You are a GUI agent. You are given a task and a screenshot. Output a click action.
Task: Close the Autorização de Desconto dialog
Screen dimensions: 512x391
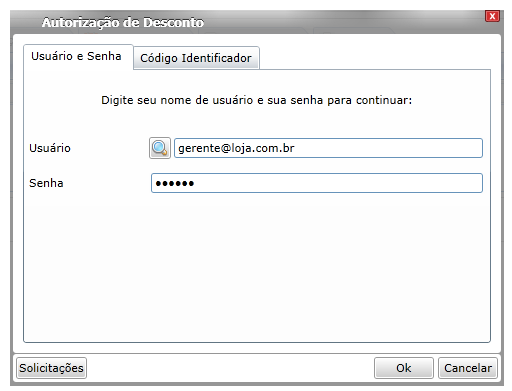[x=492, y=16]
